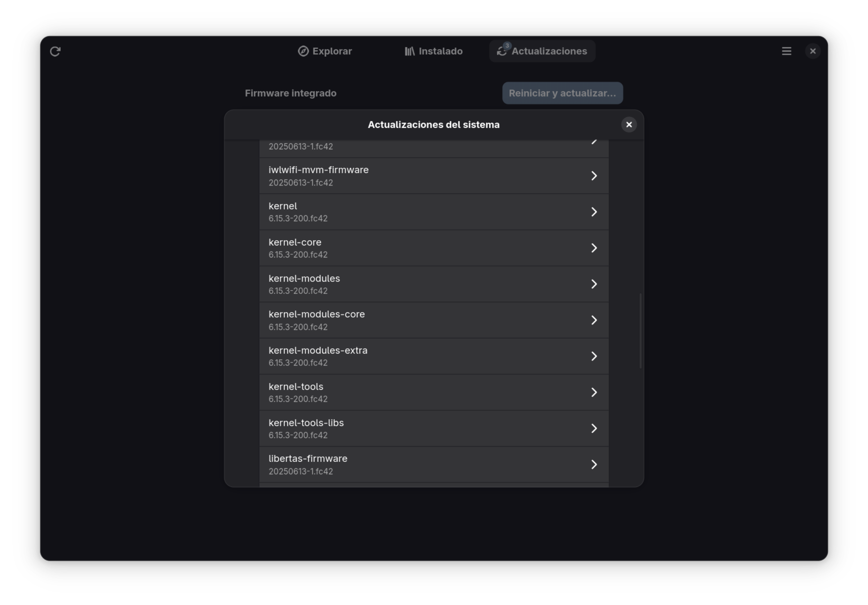This screenshot has width=868, height=605.
Task: Click the Firmware integrado heading
Action: pyautogui.click(x=290, y=93)
